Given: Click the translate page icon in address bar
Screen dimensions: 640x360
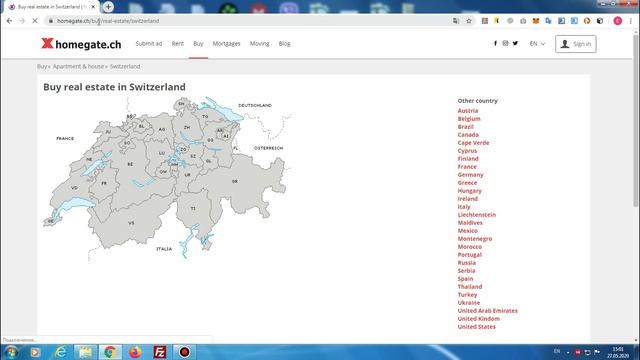Looking at the screenshot, I should 456,21.
